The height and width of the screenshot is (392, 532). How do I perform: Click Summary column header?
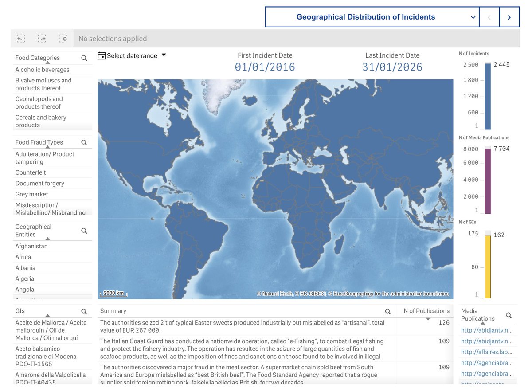tap(113, 311)
